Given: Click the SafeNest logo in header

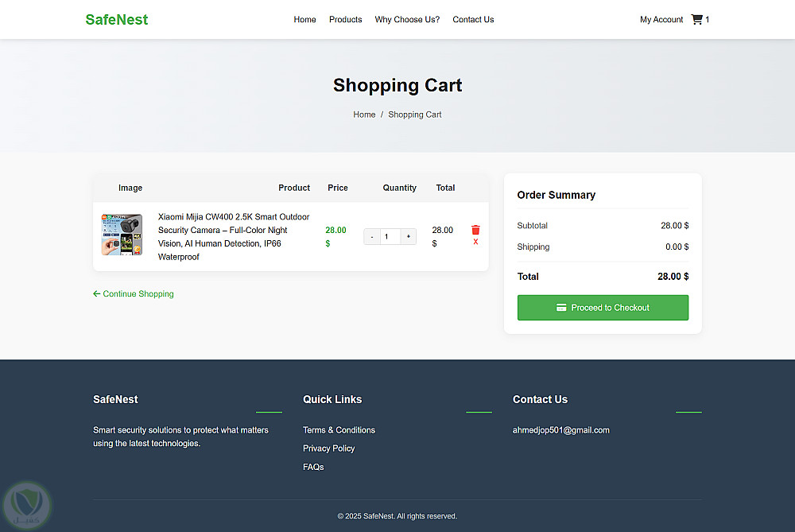Looking at the screenshot, I should pos(117,20).
